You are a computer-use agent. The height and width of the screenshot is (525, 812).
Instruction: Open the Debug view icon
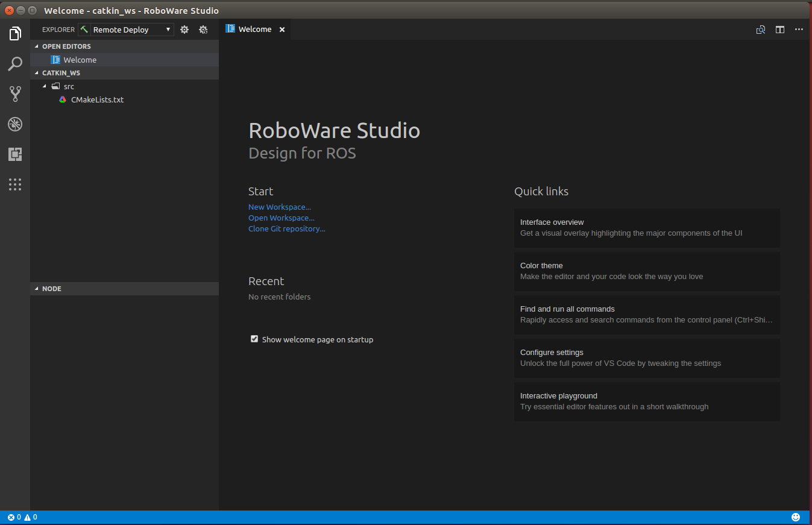15,124
